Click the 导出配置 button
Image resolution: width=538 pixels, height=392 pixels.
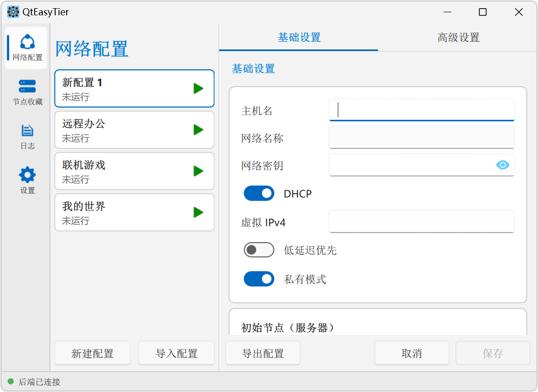point(263,353)
